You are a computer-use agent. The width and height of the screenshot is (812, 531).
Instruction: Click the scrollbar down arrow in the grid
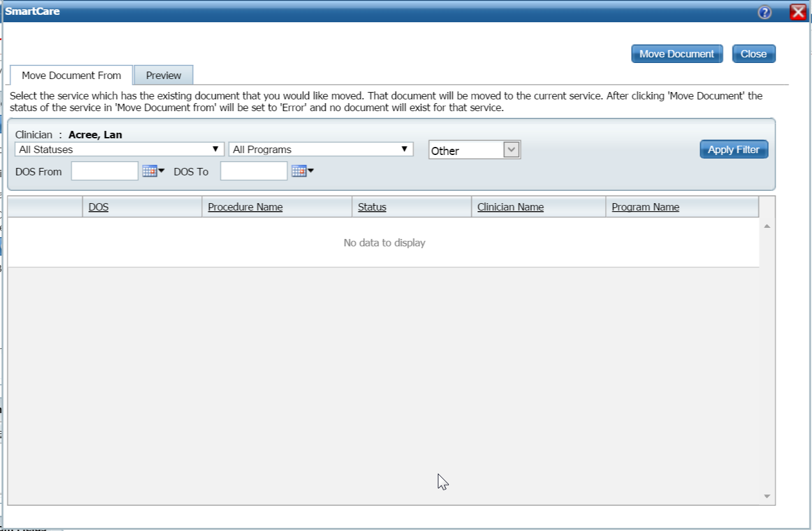point(767,496)
